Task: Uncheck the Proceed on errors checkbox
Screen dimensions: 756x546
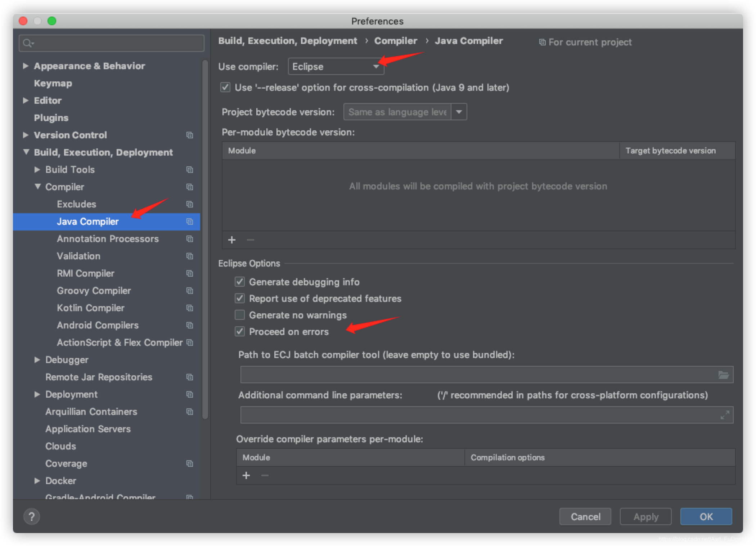Action: point(240,331)
